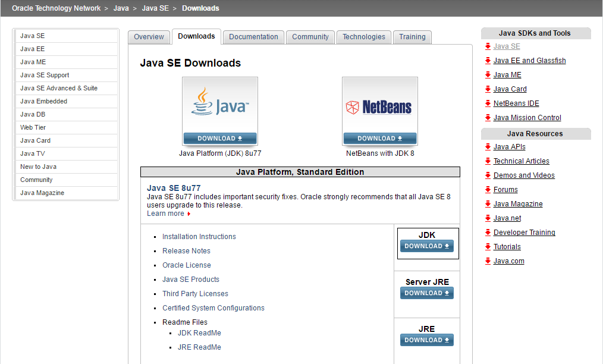Screen dimensions: 603x364
Task: Open Tutorials resource link
Action: (507, 247)
